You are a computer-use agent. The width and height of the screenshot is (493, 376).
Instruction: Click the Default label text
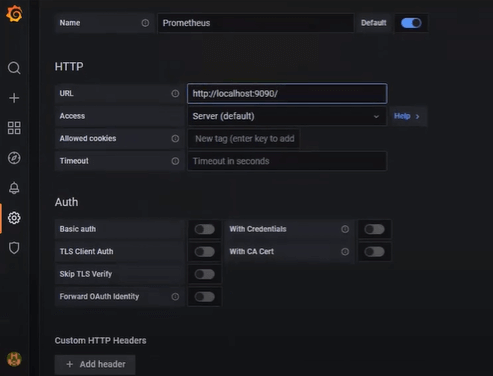(x=374, y=23)
